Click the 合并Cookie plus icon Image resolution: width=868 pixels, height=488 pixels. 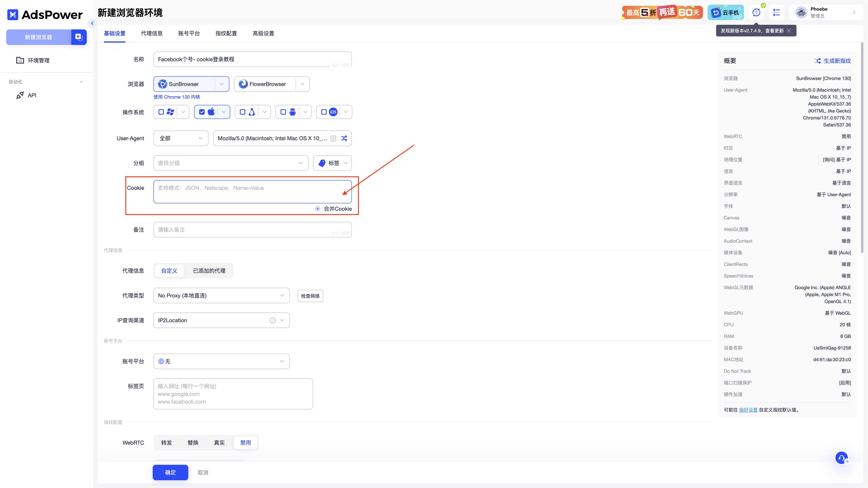[x=317, y=209]
